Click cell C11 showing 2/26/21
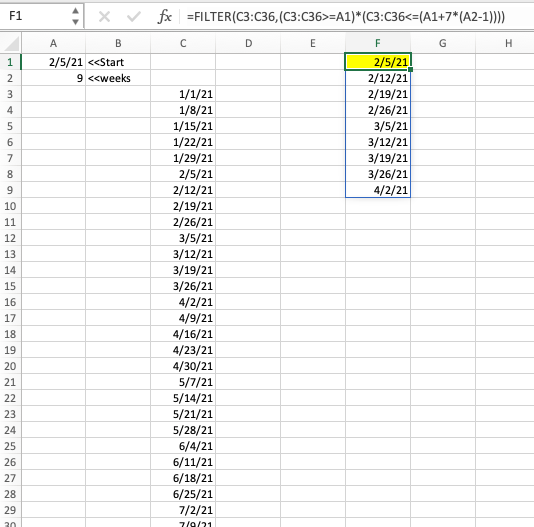Viewport: 534px width, 527px height. point(183,222)
